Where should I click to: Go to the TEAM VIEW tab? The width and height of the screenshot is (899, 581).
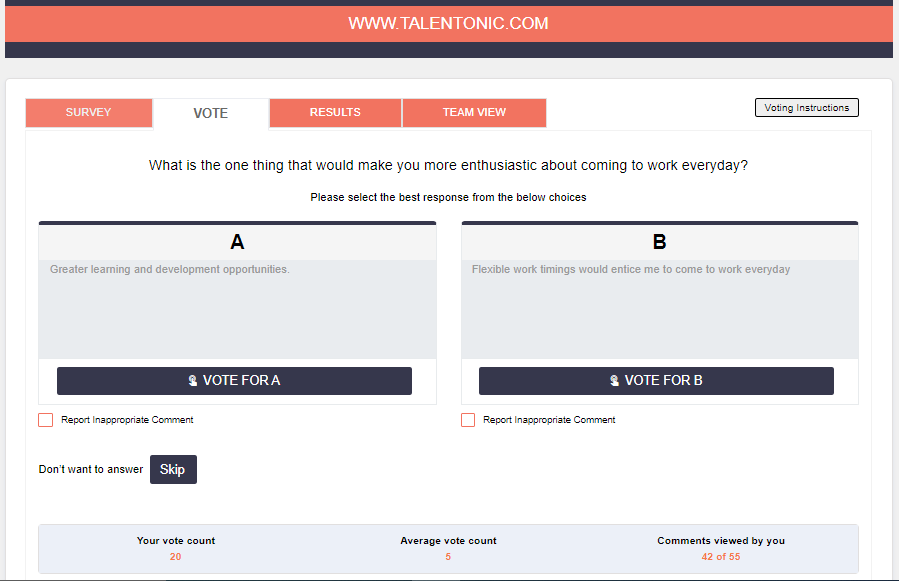coord(474,113)
